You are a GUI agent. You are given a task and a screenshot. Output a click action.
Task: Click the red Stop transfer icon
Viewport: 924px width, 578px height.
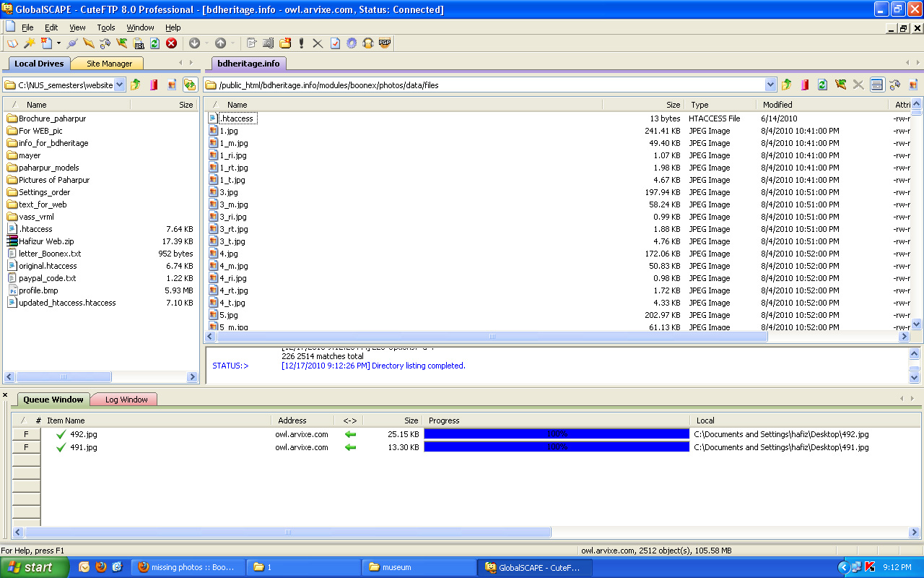tap(172, 43)
